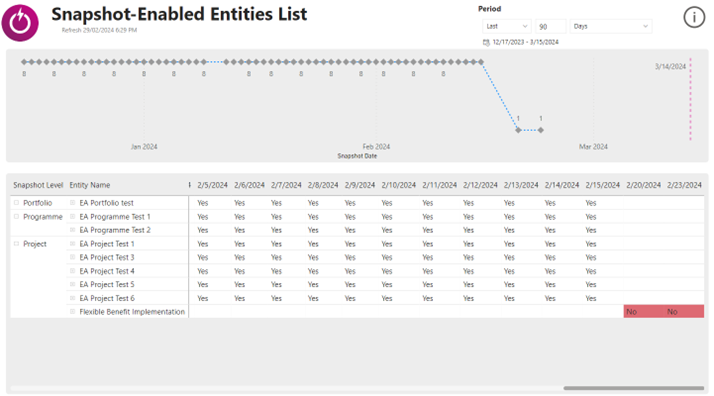This screenshot has width=714, height=396.
Task: Click the 12/17/2023 - 3/15/2024 date range text
Action: pyautogui.click(x=525, y=42)
